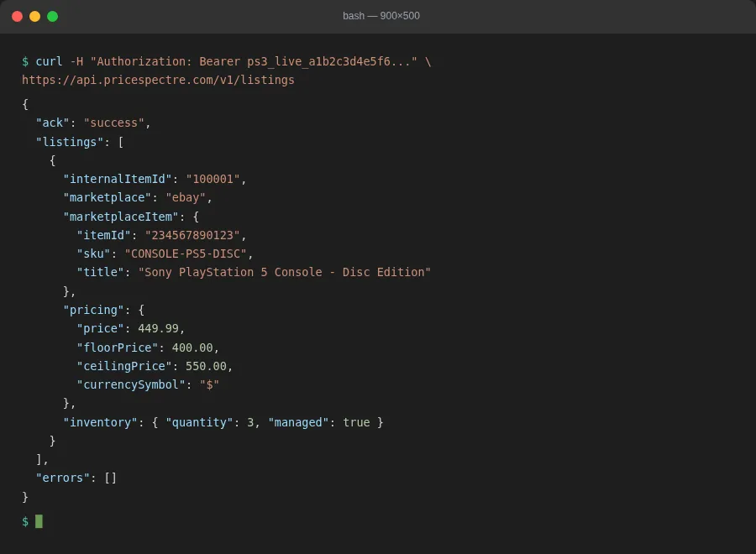Click the "pricing" key

(93, 310)
